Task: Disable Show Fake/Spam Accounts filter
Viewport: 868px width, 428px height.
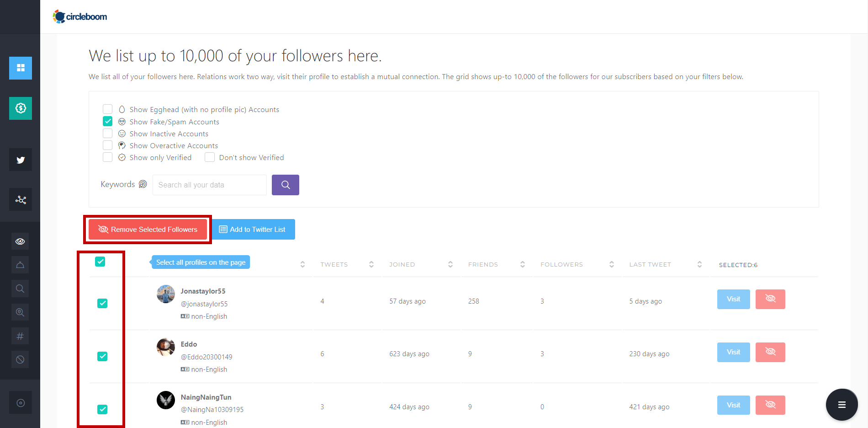Action: coord(107,121)
